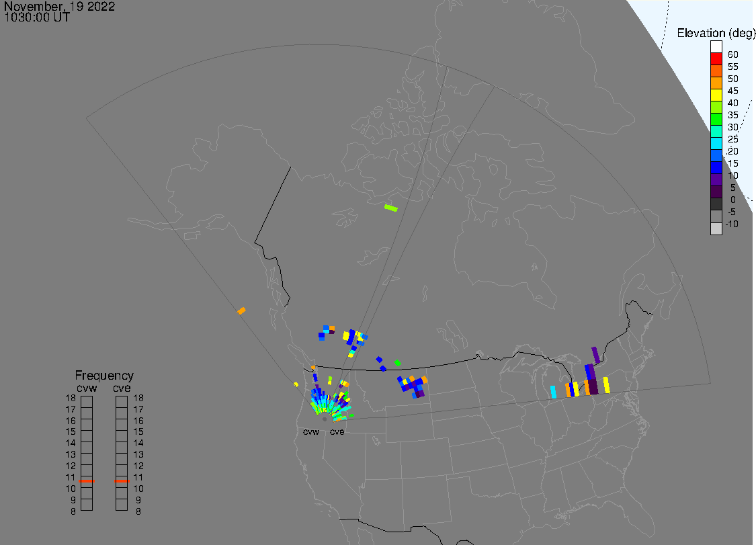756x545 pixels.
Task: Click the Elevation (deg) legend title
Action: 715,33
